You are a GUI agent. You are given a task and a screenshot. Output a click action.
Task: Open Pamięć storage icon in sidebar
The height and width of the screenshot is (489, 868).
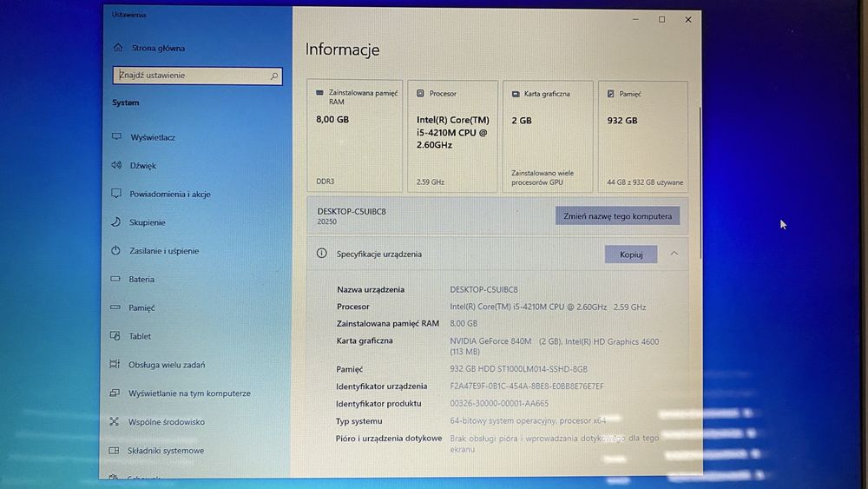pyautogui.click(x=115, y=307)
